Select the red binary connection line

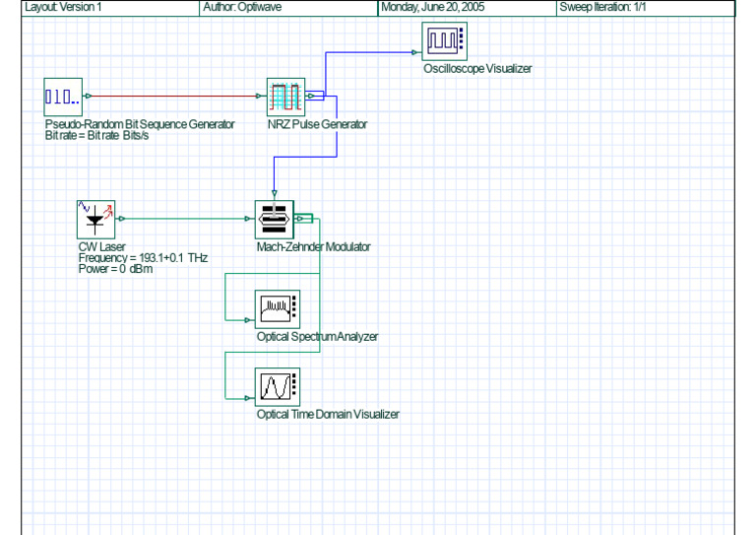(173, 96)
